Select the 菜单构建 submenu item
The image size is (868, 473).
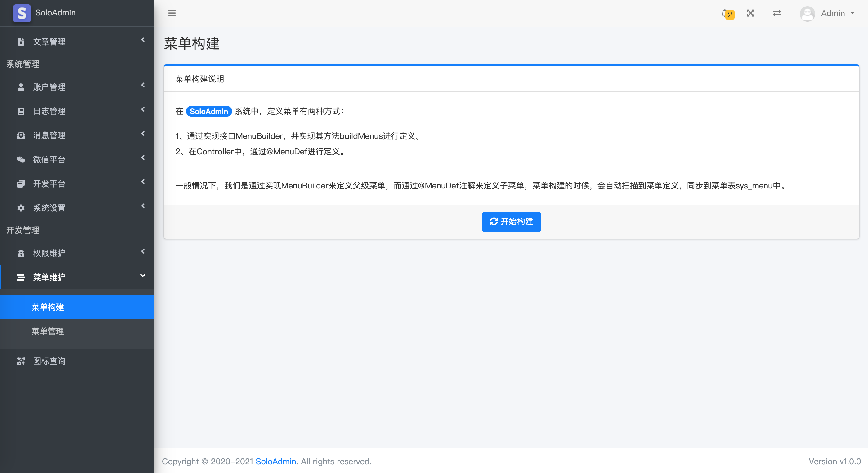point(77,307)
